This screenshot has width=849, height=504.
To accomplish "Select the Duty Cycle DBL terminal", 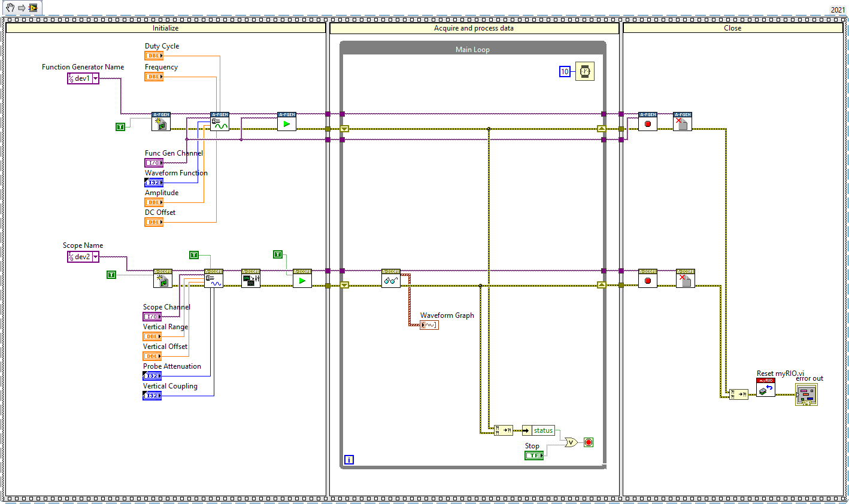I will (154, 56).
